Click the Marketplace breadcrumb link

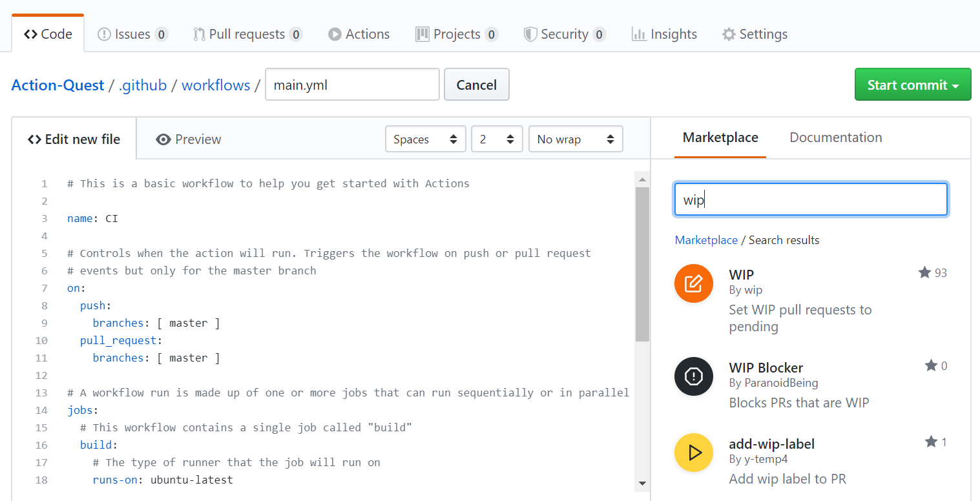tap(706, 240)
